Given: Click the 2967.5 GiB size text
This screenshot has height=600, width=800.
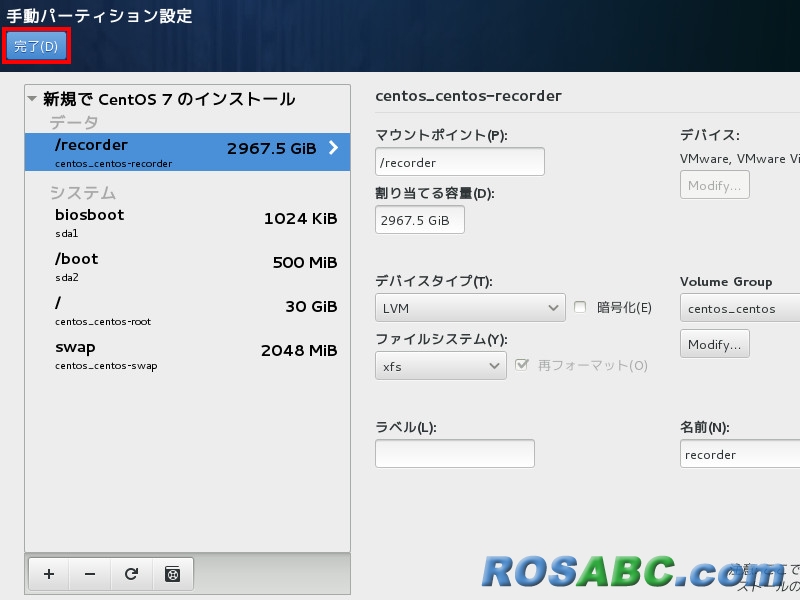Looking at the screenshot, I should [271, 148].
